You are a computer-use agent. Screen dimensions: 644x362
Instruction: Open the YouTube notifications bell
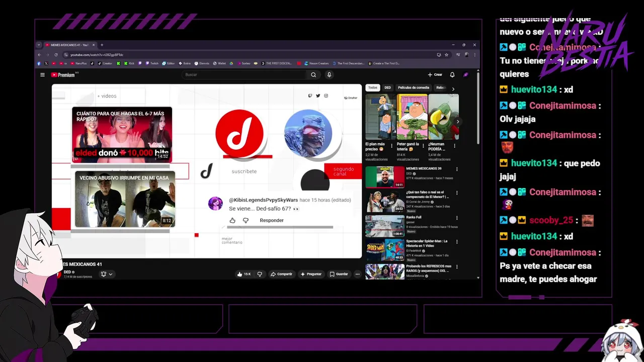click(452, 75)
